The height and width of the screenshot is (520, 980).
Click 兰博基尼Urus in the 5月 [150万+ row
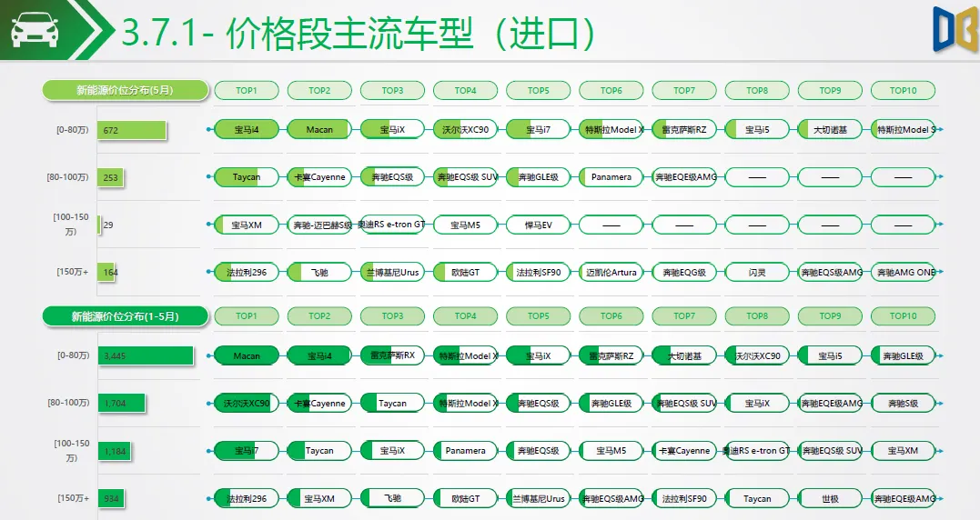pyautogui.click(x=392, y=272)
